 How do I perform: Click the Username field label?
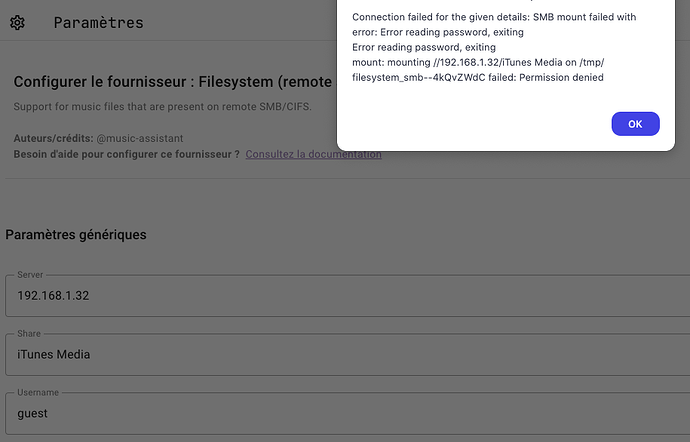pos(38,392)
